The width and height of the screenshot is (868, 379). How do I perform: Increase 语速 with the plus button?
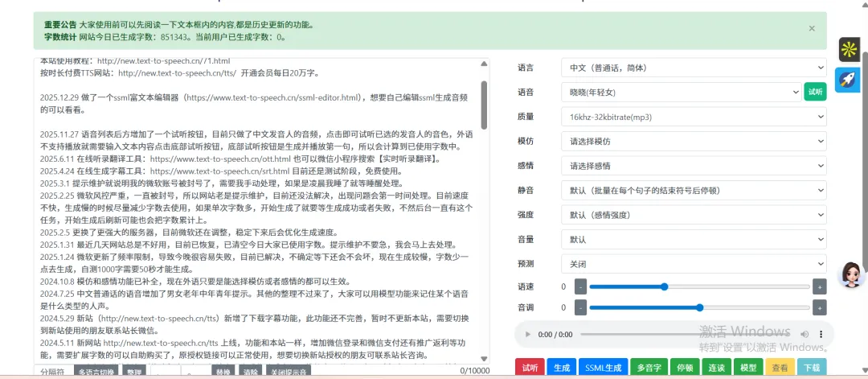point(819,287)
